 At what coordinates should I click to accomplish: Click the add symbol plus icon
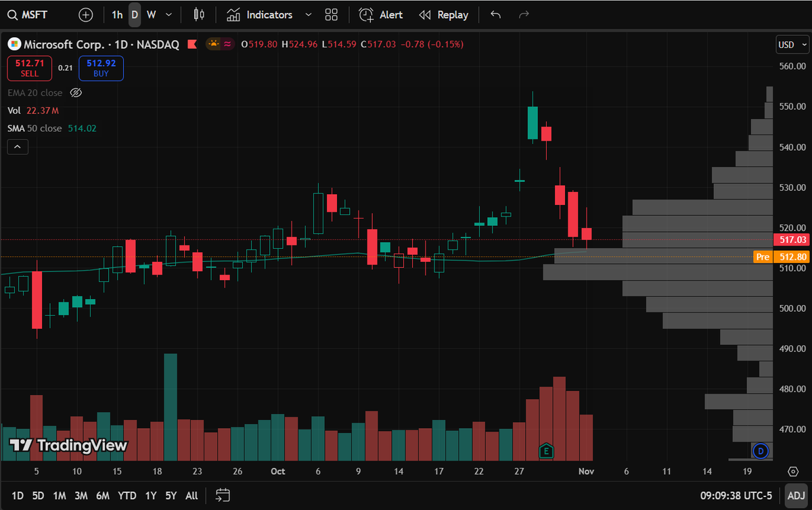(86, 14)
